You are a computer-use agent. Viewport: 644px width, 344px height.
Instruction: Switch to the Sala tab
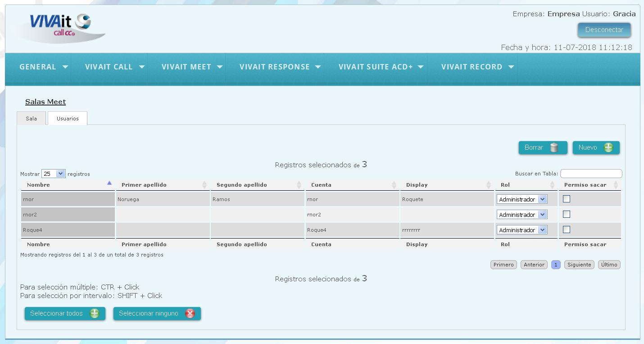click(31, 119)
